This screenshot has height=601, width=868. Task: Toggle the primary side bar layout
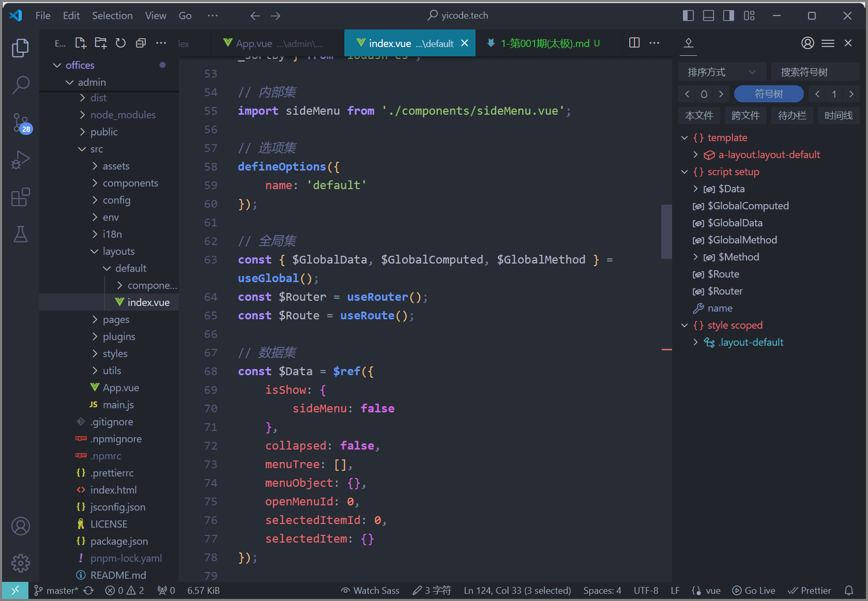click(x=688, y=16)
